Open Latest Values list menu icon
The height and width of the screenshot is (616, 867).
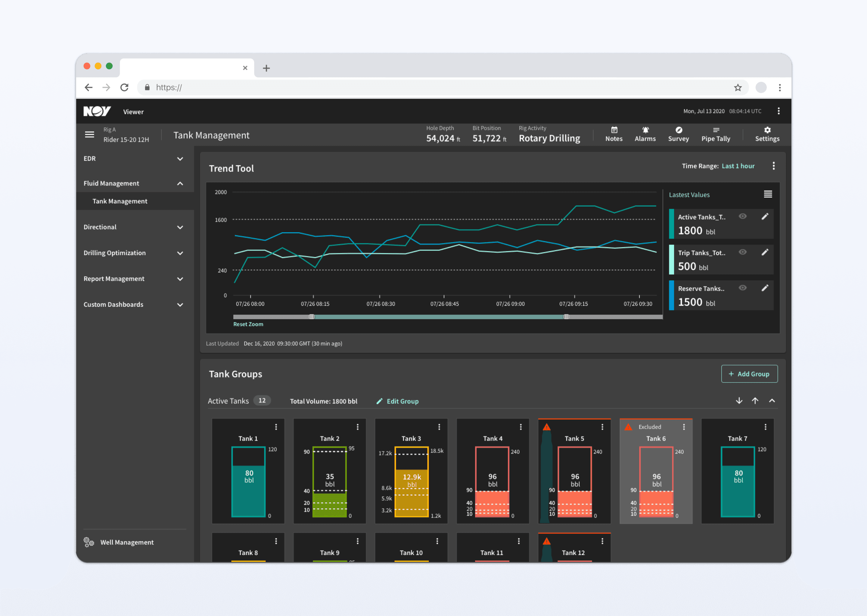(768, 195)
